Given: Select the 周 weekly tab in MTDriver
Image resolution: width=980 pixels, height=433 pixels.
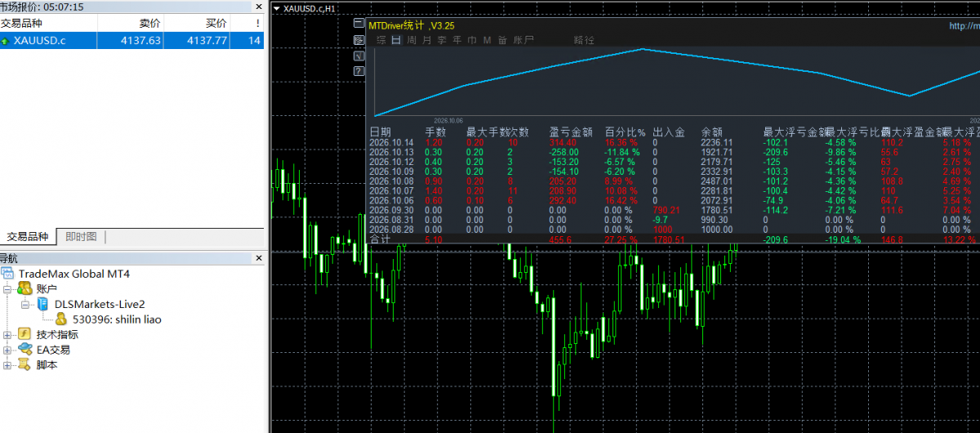Looking at the screenshot, I should coord(412,39).
